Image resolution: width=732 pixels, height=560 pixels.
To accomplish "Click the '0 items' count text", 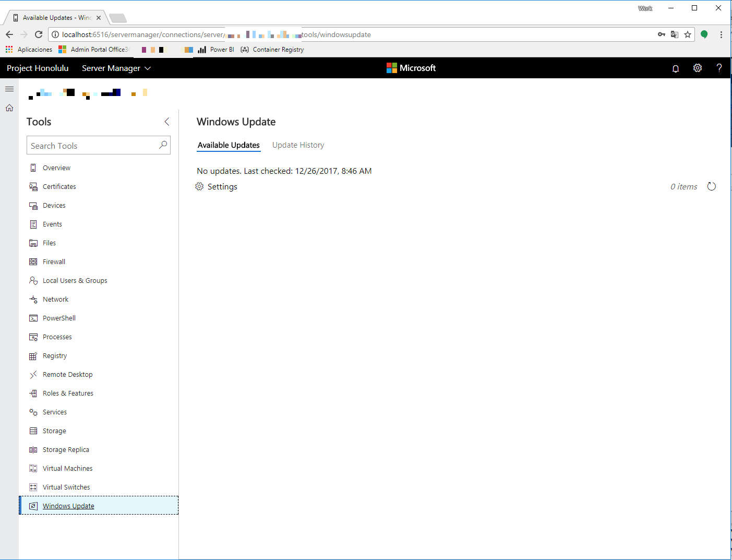I will (x=684, y=186).
